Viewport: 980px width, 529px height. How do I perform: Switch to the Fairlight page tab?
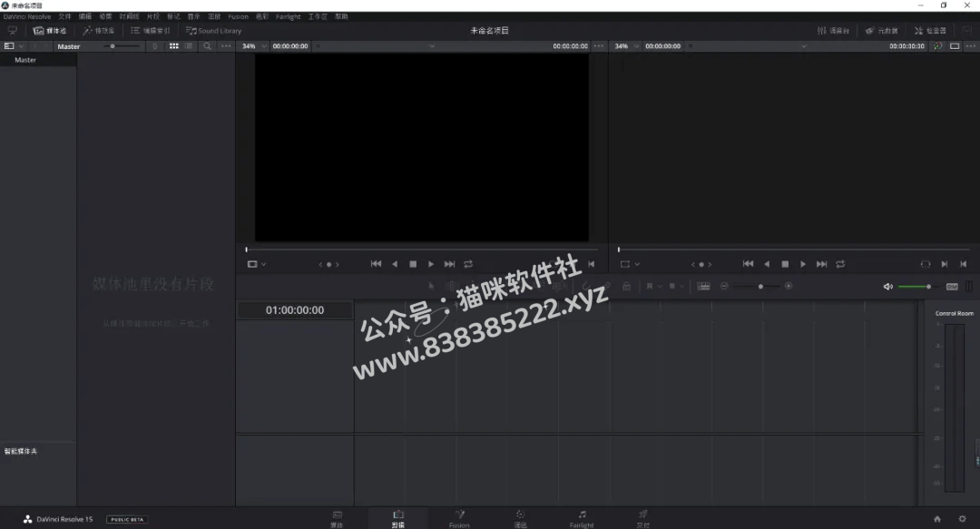pos(582,518)
